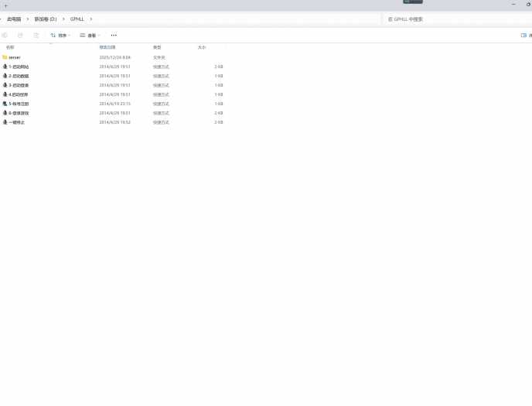Sort by 大小 column header
Viewport: 532px width, 406px height.
202,47
